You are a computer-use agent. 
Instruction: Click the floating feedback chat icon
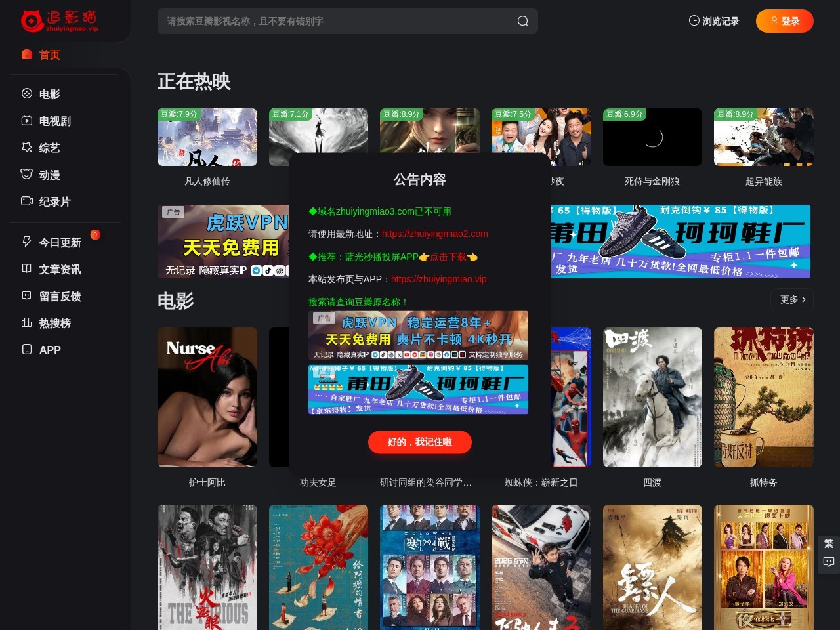pos(828,562)
